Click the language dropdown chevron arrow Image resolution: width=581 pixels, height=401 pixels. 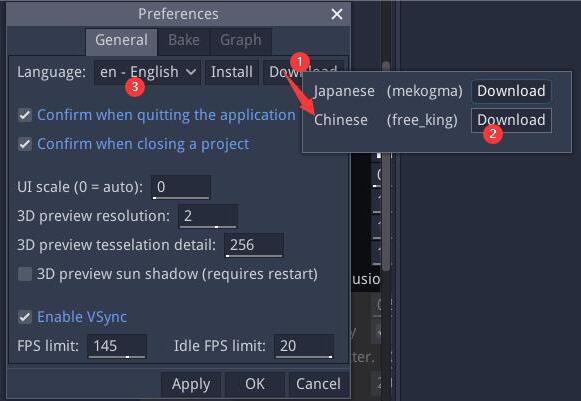click(x=191, y=72)
